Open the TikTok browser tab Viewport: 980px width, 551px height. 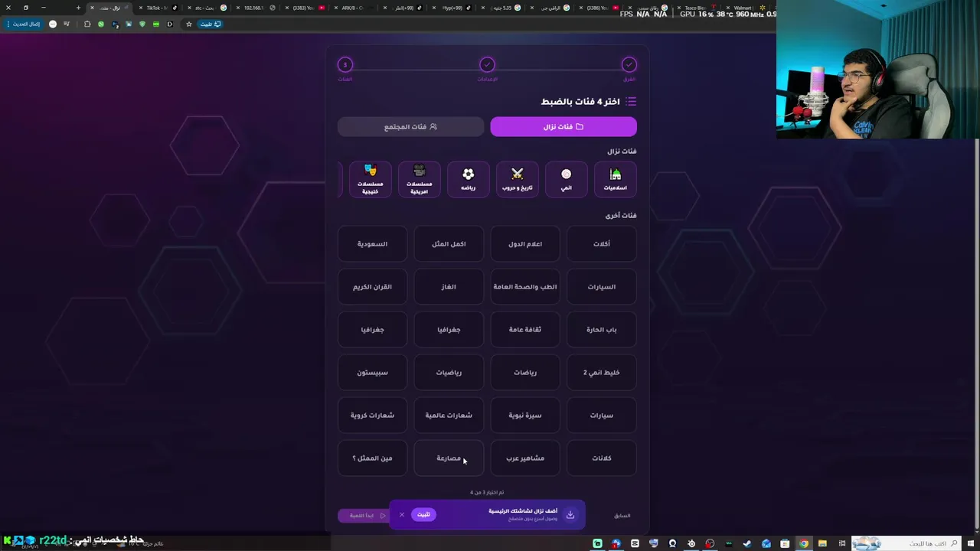click(157, 8)
